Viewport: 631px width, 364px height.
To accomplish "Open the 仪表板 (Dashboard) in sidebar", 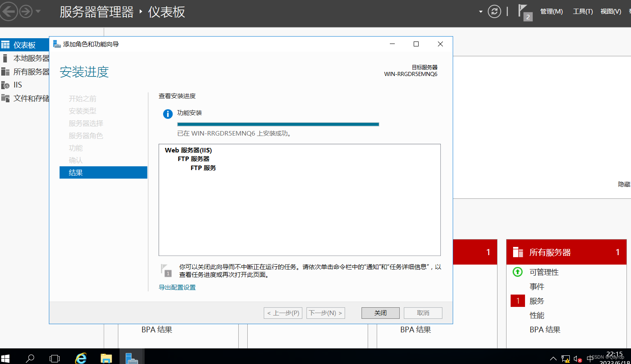I will point(25,44).
